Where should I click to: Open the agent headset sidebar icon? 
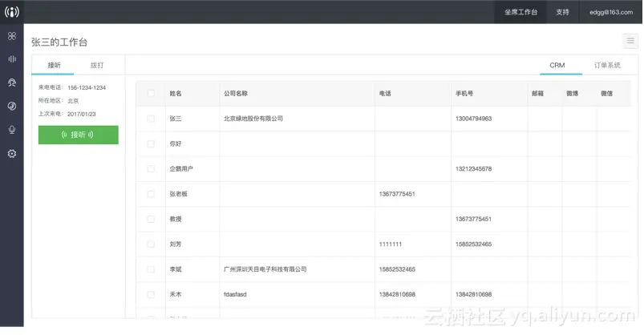click(12, 83)
